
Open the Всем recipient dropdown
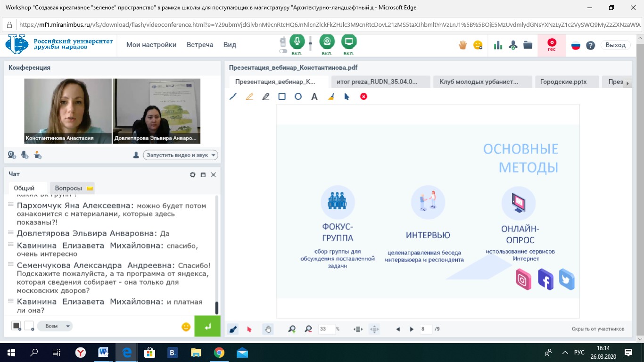click(55, 326)
